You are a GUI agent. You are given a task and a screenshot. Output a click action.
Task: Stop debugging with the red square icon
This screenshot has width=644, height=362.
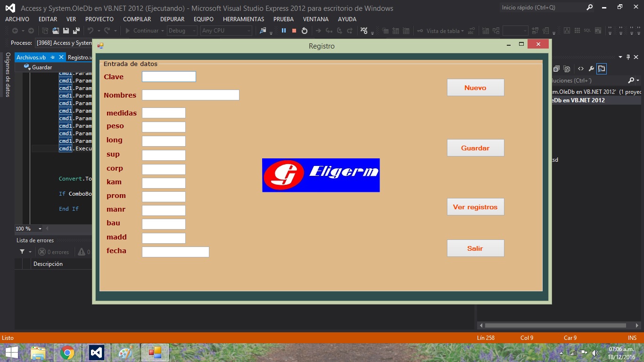click(294, 31)
